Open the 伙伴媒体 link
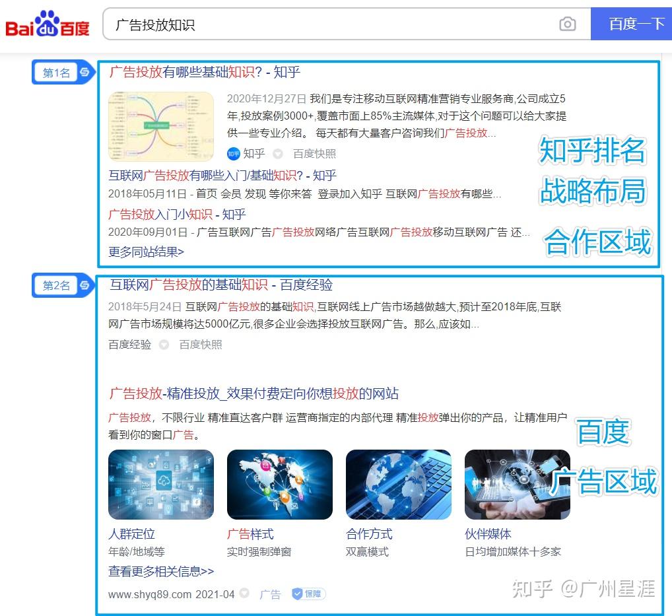The image size is (672, 616). [x=488, y=533]
